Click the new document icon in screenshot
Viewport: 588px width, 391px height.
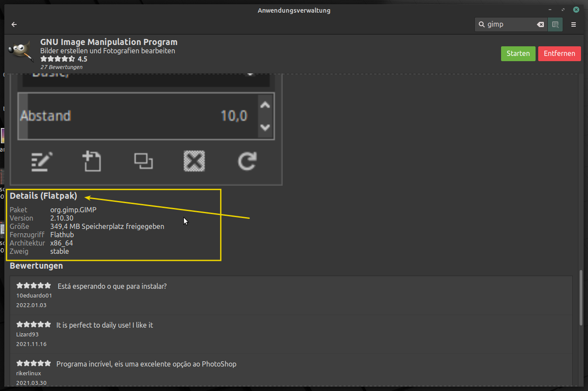coord(92,161)
